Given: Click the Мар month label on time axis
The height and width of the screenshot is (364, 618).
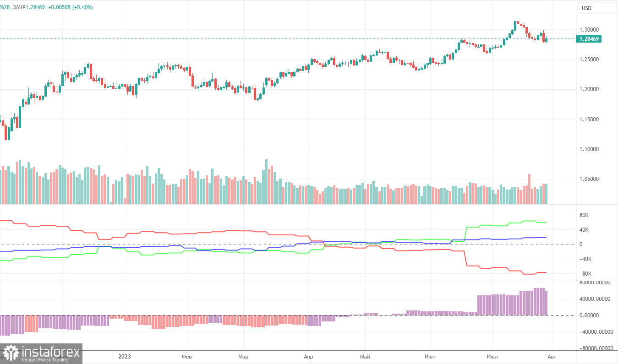Looking at the screenshot, I should [243, 356].
